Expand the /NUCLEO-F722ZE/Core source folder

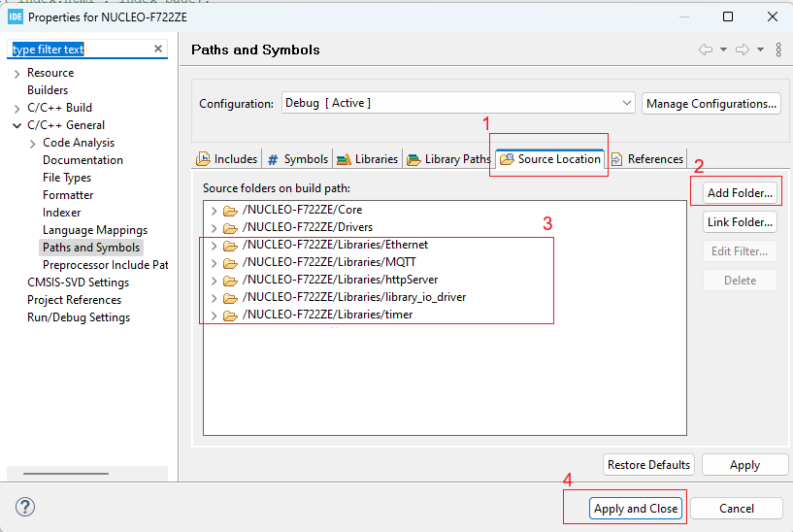click(214, 211)
